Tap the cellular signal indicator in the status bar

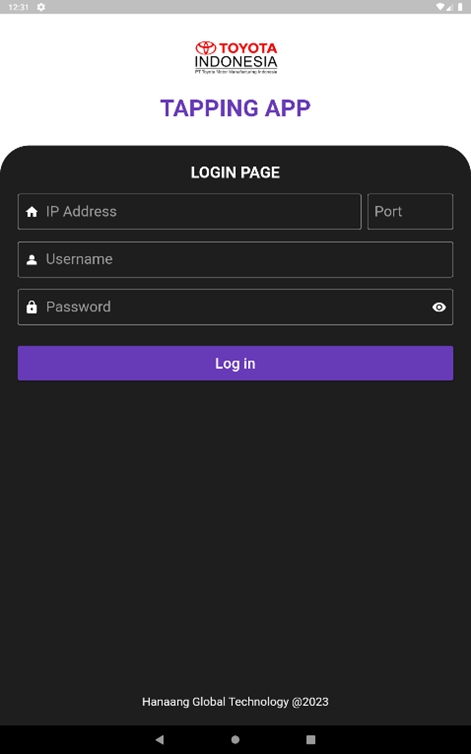(450, 7)
